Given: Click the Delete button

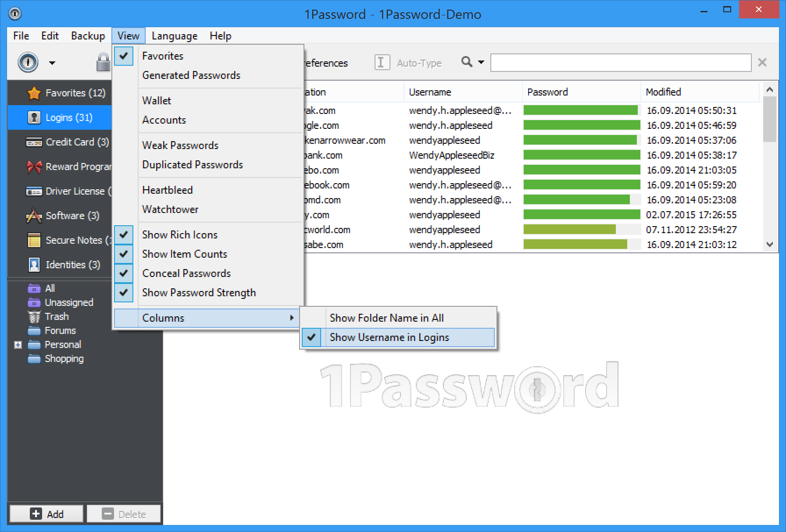Looking at the screenshot, I should pyautogui.click(x=124, y=514).
